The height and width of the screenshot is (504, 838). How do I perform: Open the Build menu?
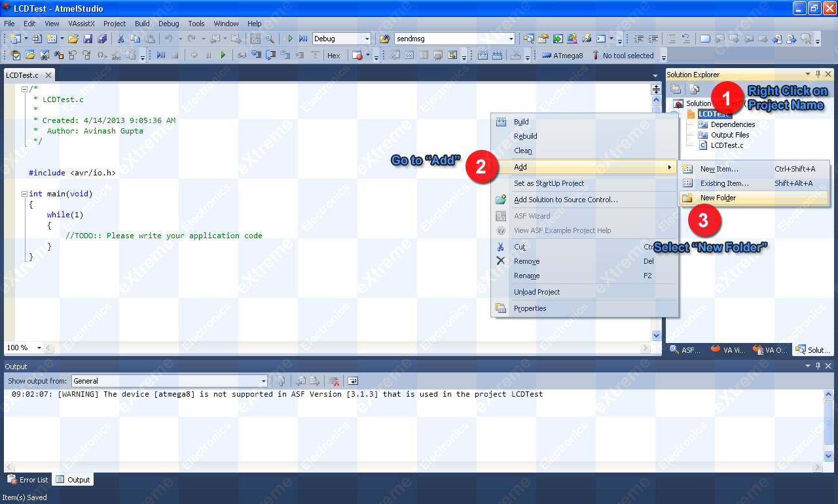point(142,24)
